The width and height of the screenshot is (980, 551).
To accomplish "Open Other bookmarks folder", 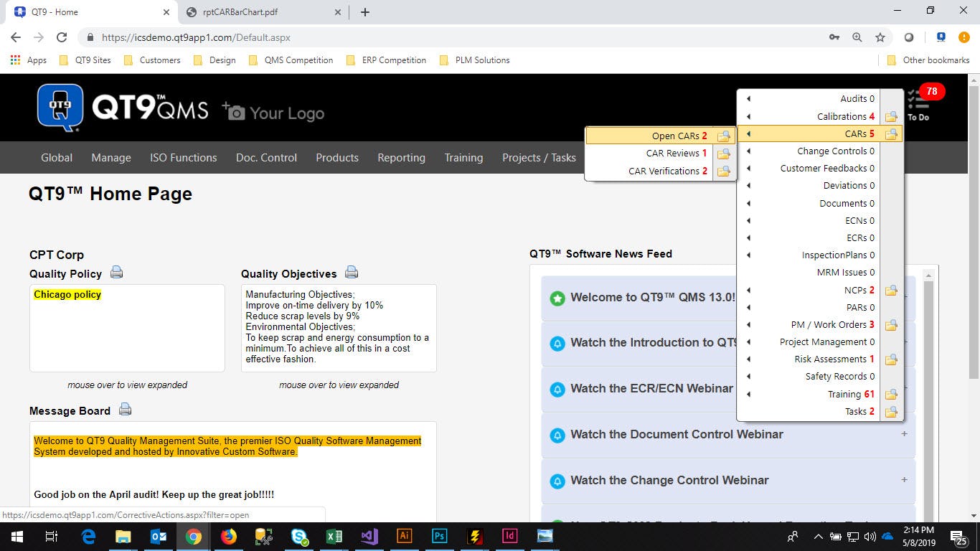I will point(928,60).
